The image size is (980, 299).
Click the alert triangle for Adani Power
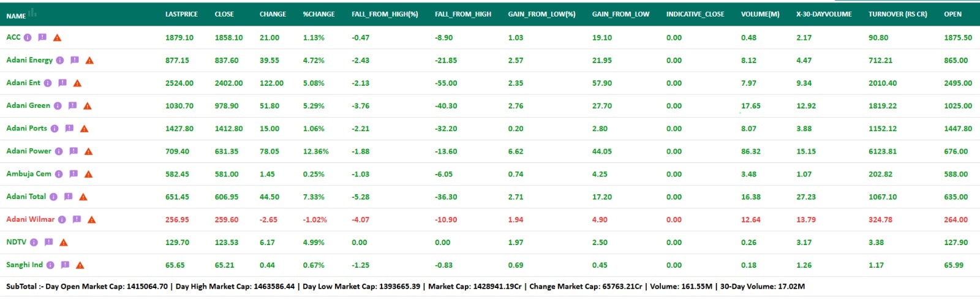pyautogui.click(x=88, y=151)
